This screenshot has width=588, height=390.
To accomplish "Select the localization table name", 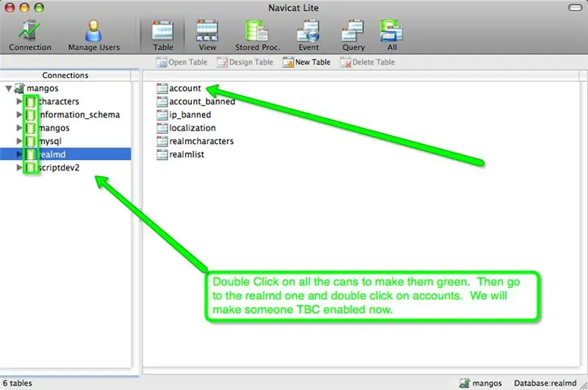I will [x=193, y=128].
